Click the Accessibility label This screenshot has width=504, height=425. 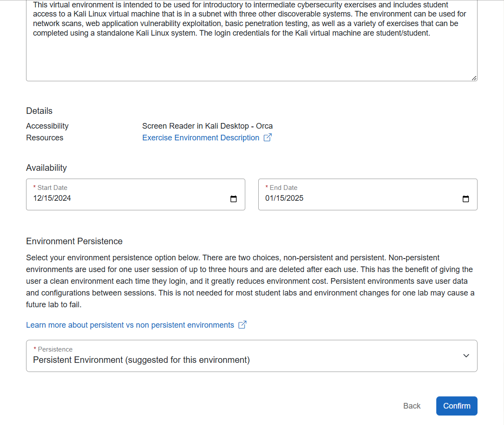click(47, 126)
